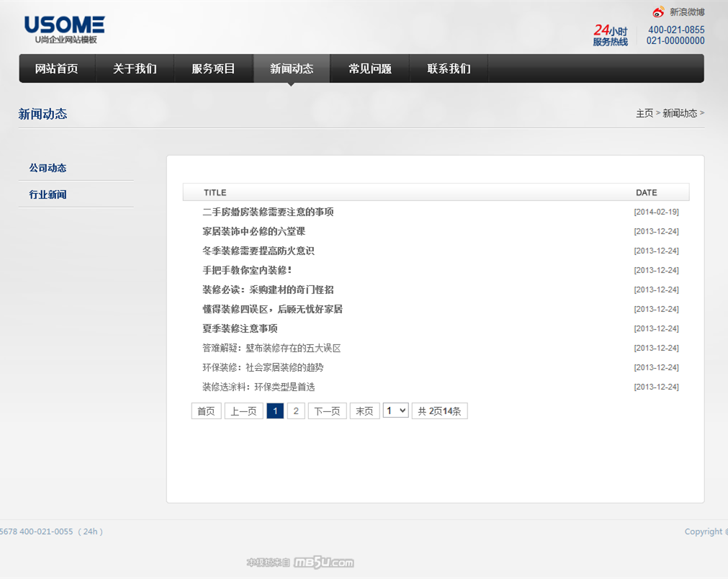Jump to 末页 last page
Image resolution: width=728 pixels, height=579 pixels.
coord(364,411)
